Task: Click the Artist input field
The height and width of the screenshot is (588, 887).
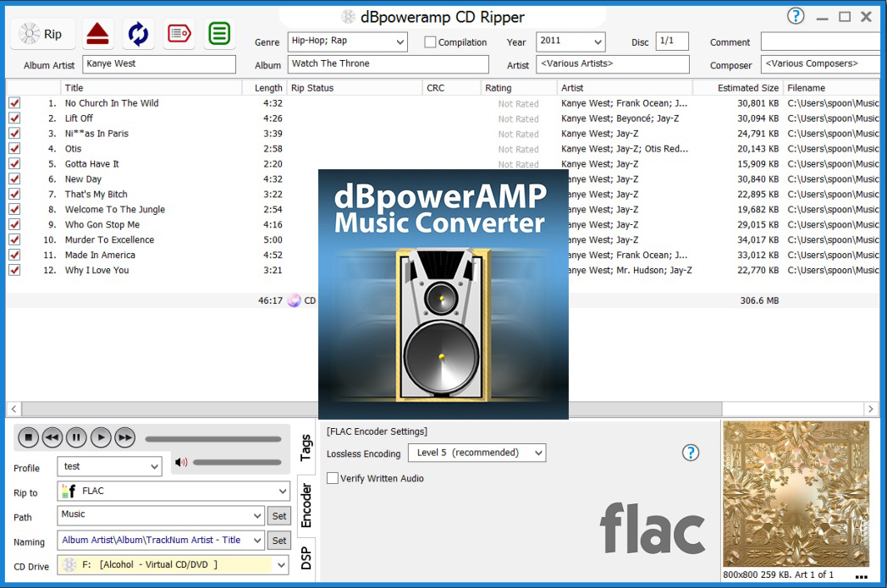Action: click(x=613, y=64)
